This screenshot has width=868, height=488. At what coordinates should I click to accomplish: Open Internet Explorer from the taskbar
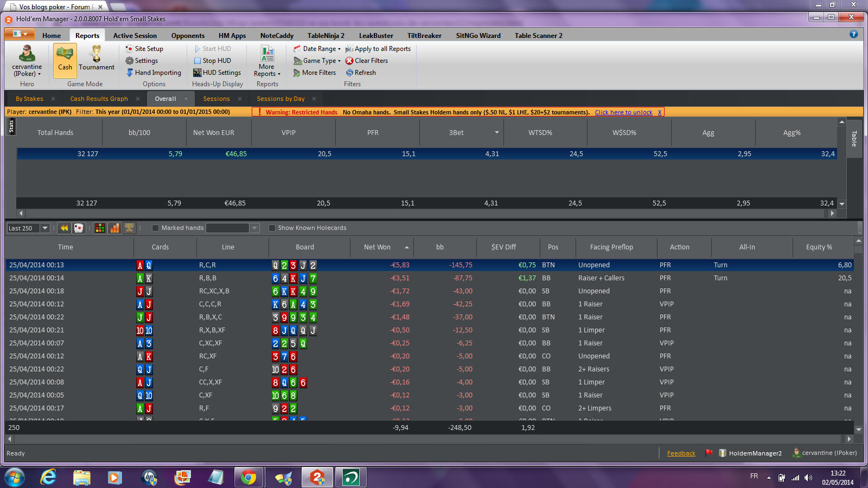[x=48, y=477]
